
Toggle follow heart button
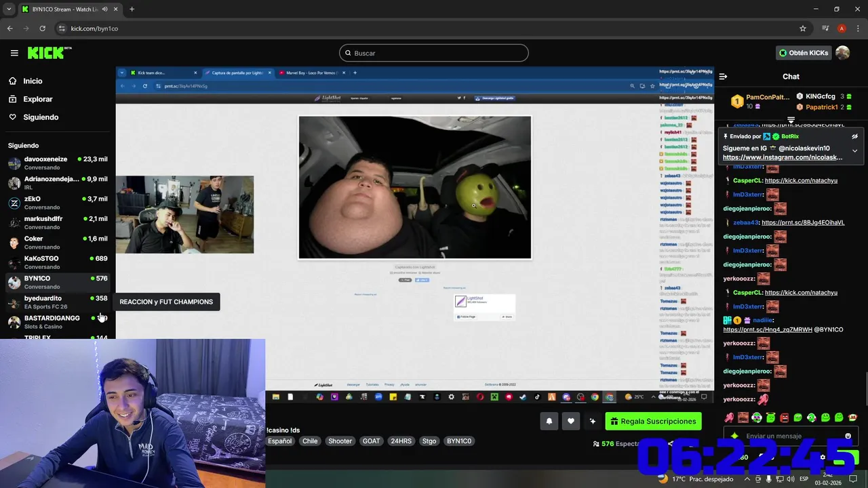(x=571, y=421)
